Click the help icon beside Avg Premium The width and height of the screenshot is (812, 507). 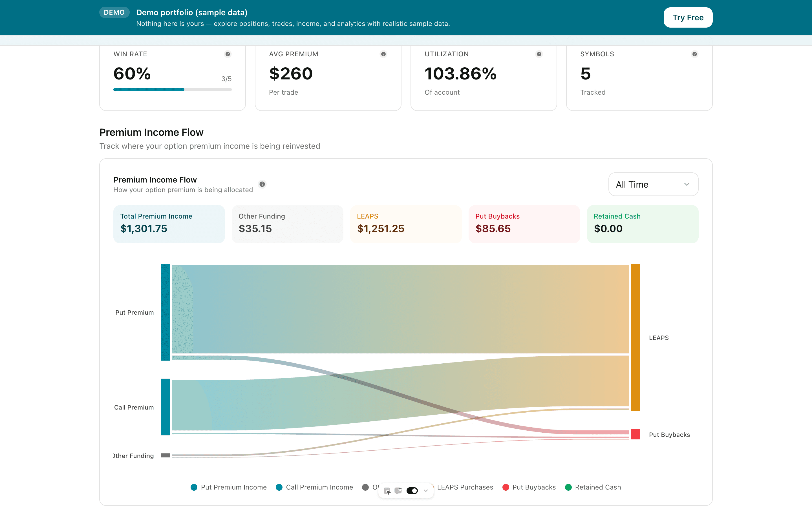tap(383, 54)
